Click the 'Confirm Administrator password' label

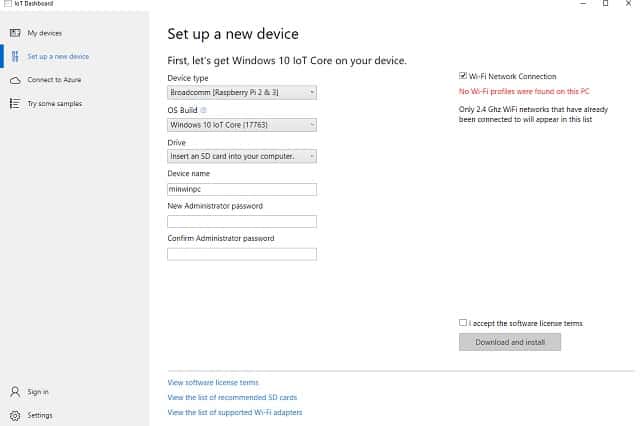coord(221,238)
